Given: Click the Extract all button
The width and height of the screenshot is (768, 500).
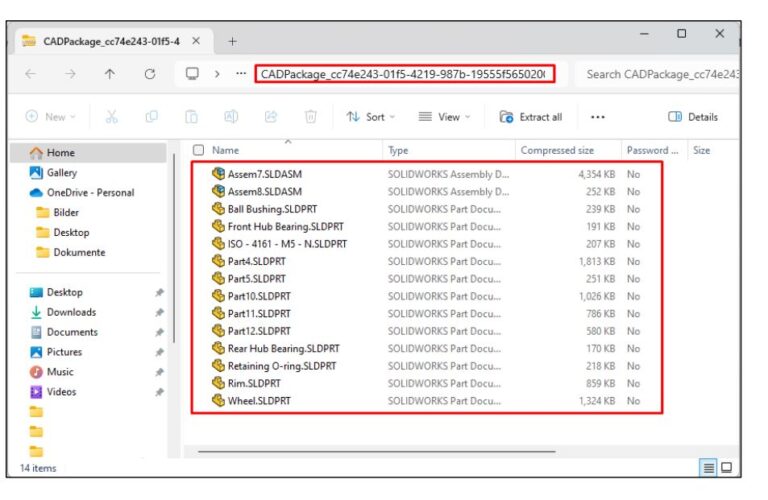Looking at the screenshot, I should point(531,117).
